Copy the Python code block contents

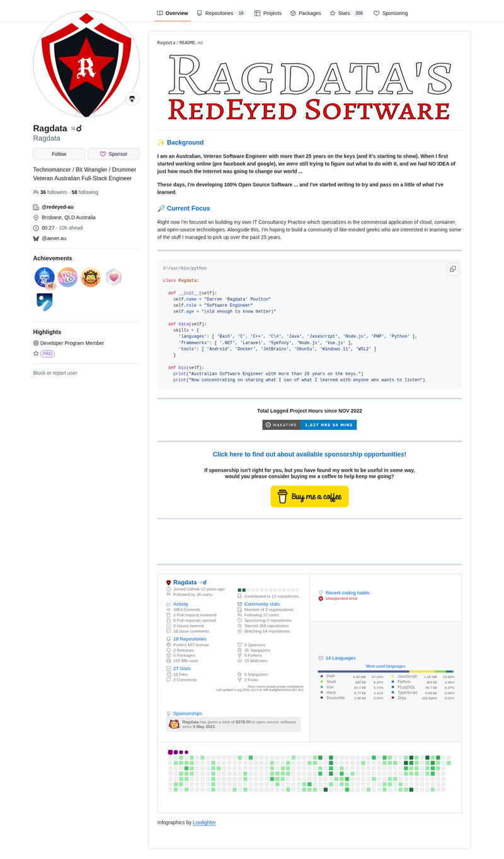[x=452, y=269]
